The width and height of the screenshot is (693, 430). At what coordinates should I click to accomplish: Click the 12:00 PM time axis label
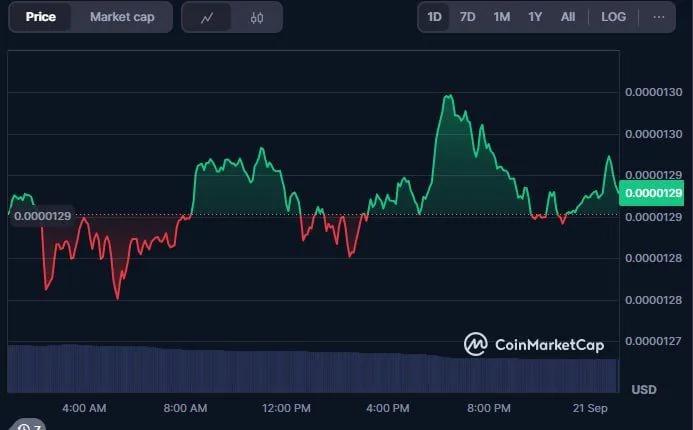click(286, 408)
